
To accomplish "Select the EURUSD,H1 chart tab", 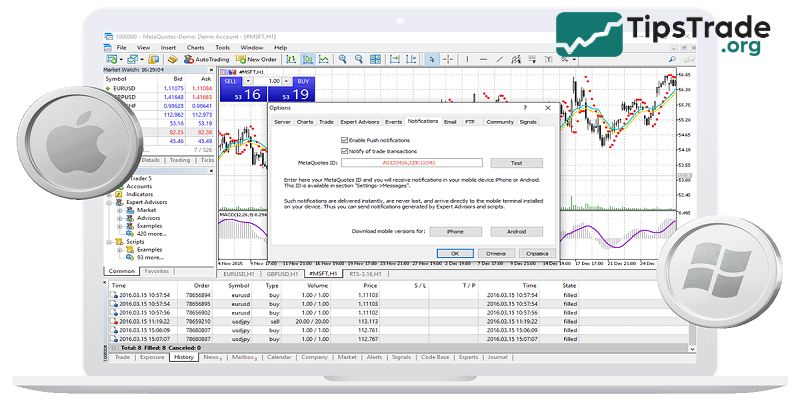I will 240,273.
